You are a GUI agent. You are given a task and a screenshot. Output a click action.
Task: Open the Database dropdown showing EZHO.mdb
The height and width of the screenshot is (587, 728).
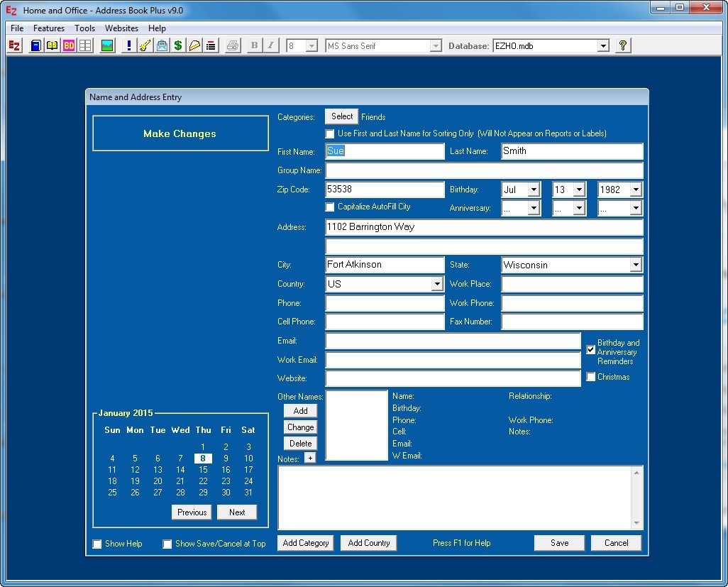(604, 45)
